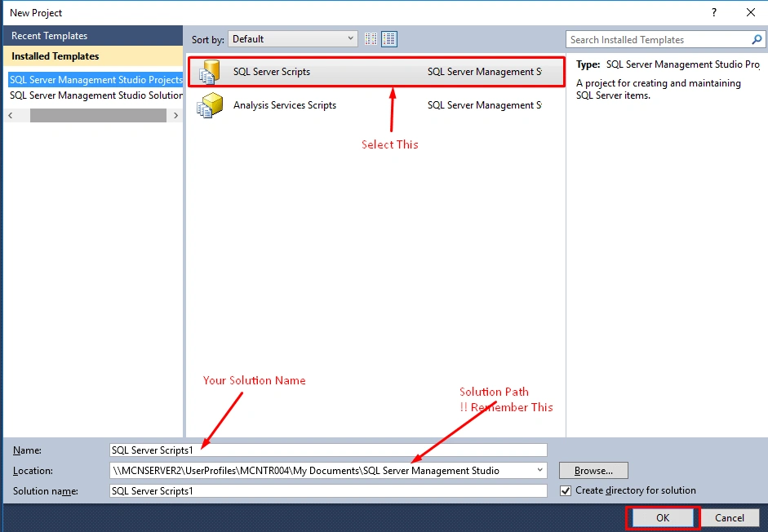Click the Cancel button

pyautogui.click(x=730, y=518)
